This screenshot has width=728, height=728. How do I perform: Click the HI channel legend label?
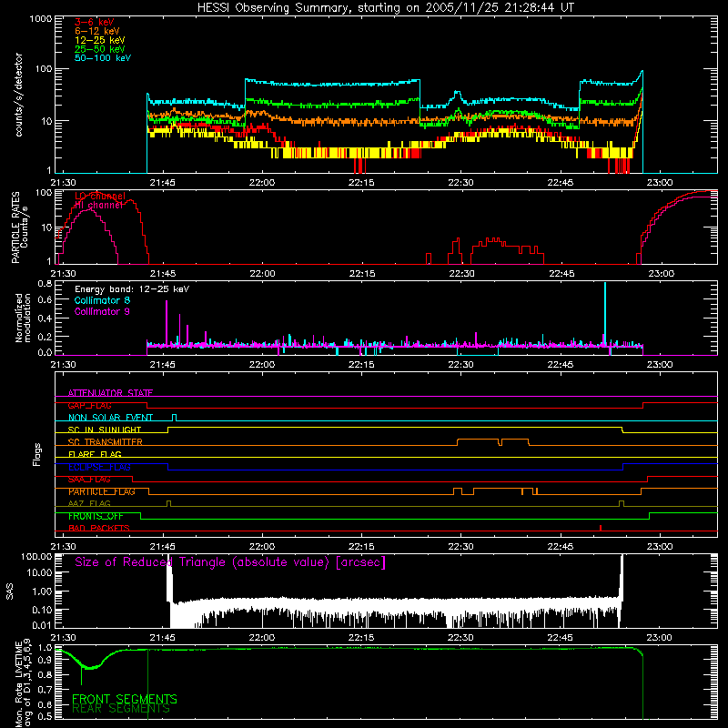(99, 206)
